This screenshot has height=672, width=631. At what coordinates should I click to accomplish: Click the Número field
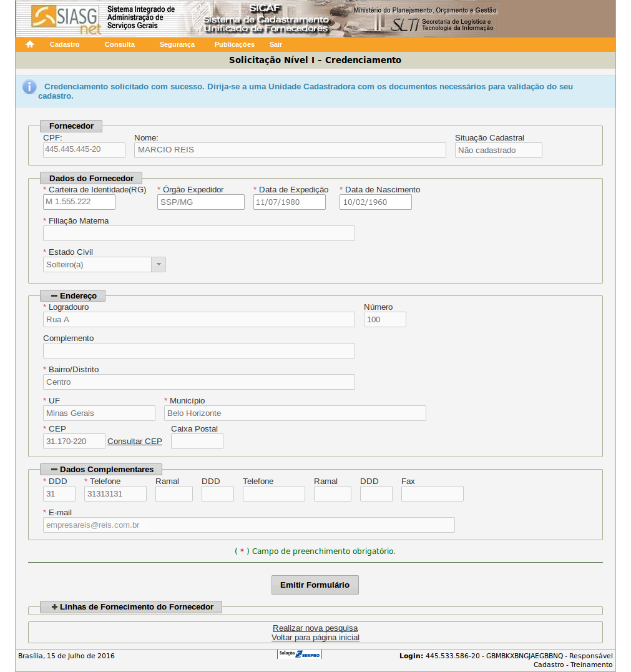click(x=384, y=319)
